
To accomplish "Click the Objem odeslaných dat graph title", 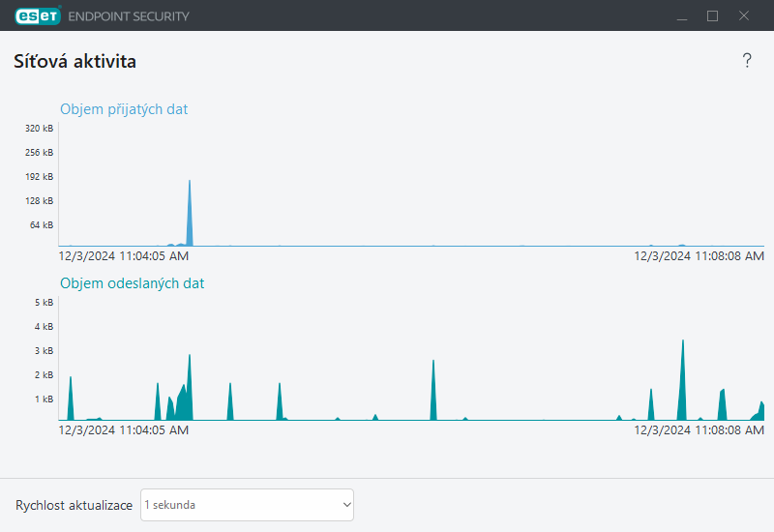I will tap(132, 283).
